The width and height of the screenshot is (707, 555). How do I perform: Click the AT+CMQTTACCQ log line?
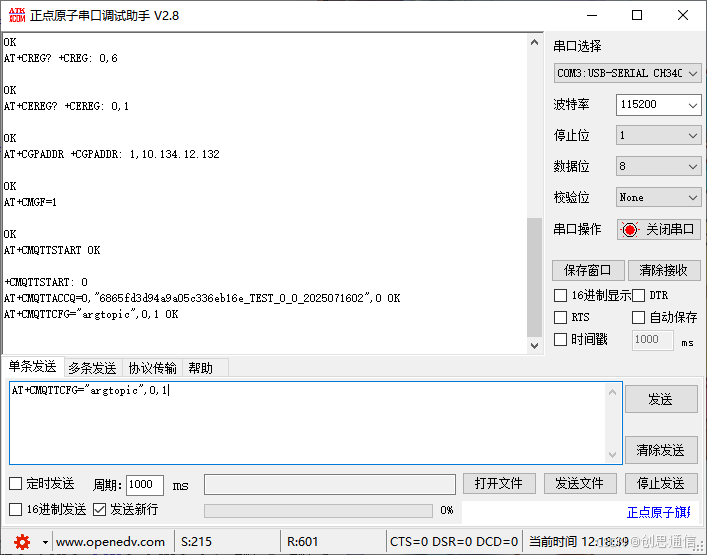click(x=202, y=298)
